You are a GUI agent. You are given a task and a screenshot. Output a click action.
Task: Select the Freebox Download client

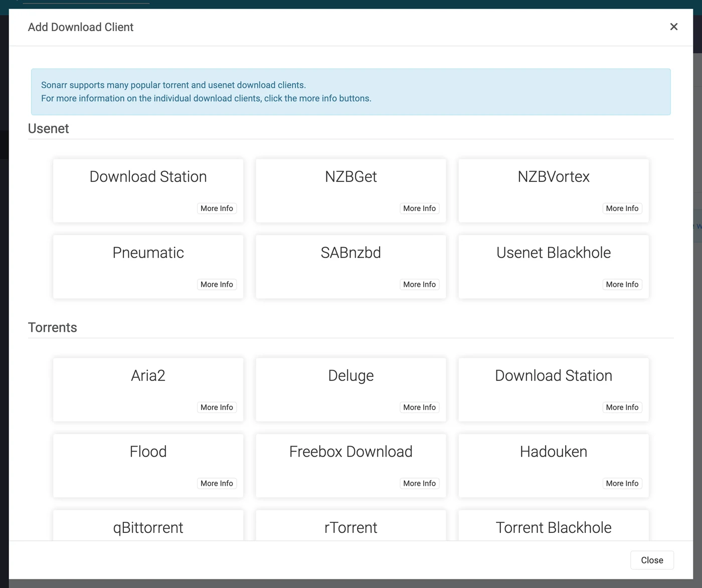pyautogui.click(x=351, y=466)
